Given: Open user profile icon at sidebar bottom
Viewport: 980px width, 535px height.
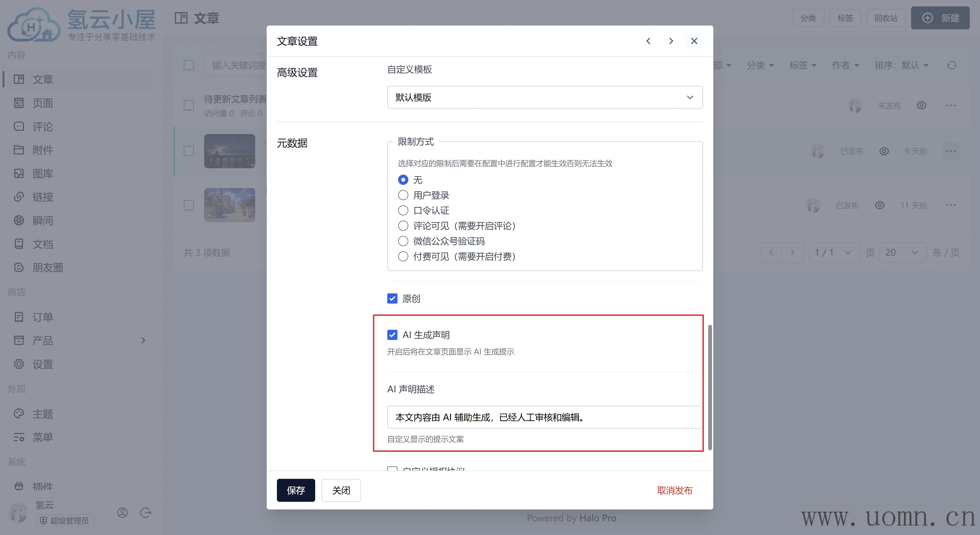Looking at the screenshot, I should click(x=122, y=513).
